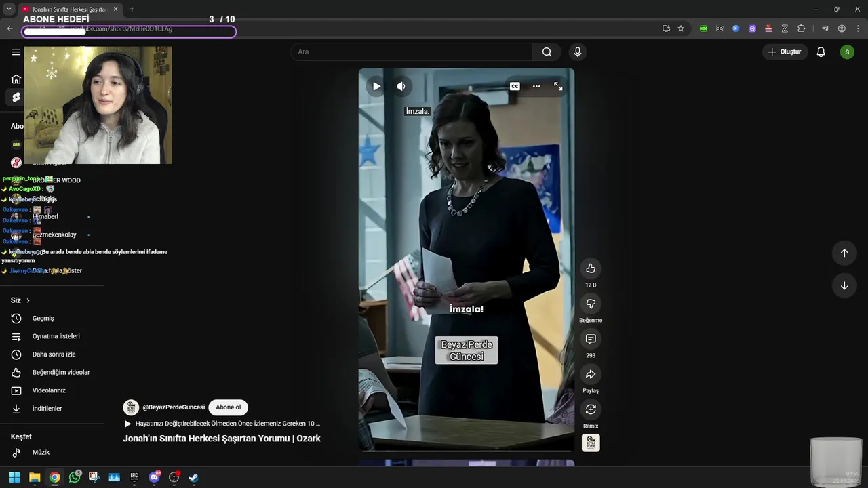
Task: Open BeyazPerdeGuncesi channel avatar
Action: [131, 407]
